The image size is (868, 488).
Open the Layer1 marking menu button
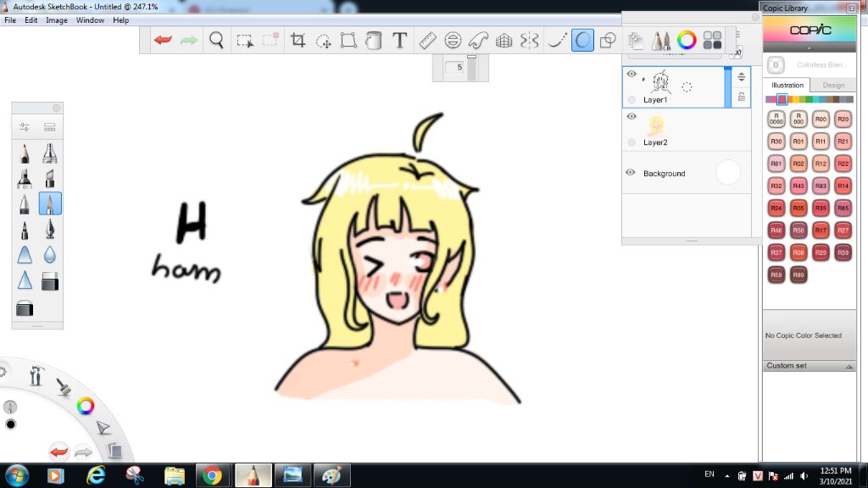687,87
